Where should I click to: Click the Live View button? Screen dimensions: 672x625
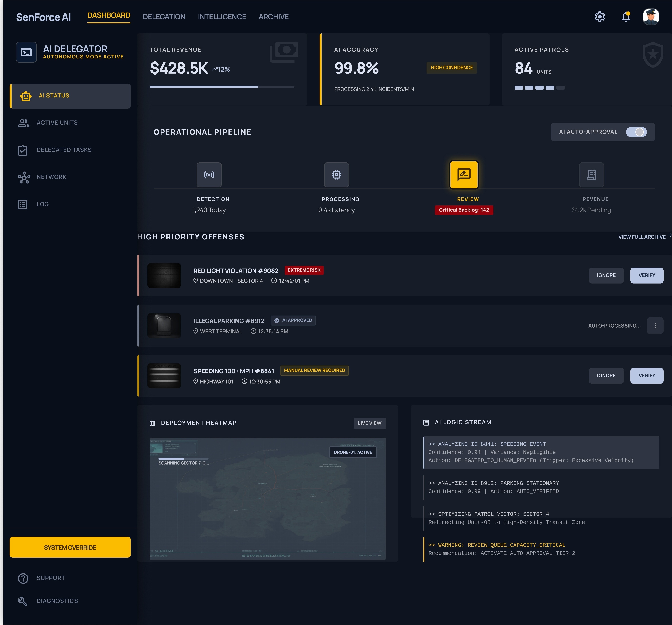click(x=370, y=423)
